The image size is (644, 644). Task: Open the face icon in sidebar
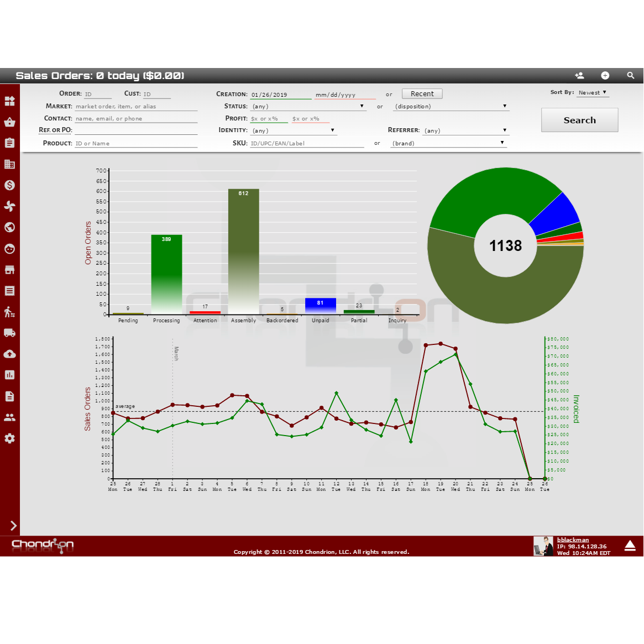click(10, 249)
